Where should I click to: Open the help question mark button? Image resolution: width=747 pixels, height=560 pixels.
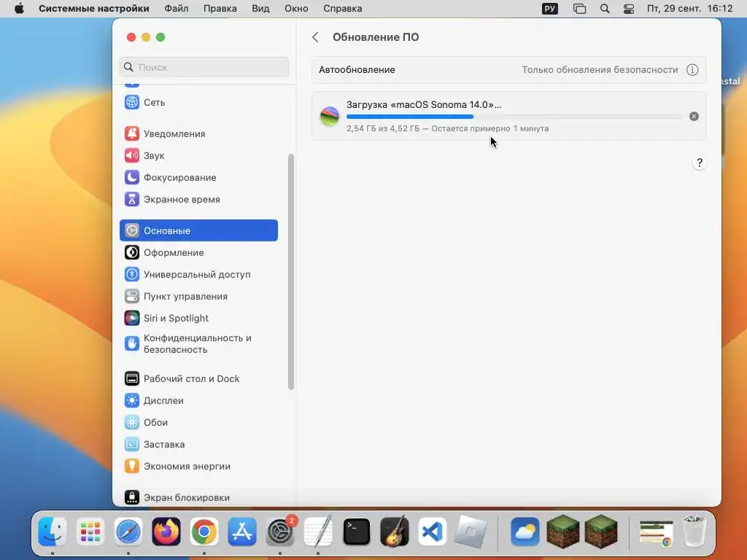(699, 163)
